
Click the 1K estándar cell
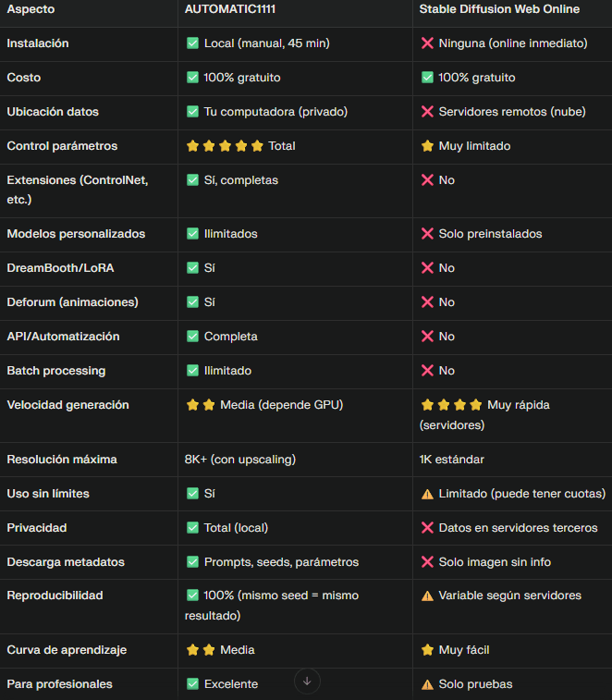[451, 460]
